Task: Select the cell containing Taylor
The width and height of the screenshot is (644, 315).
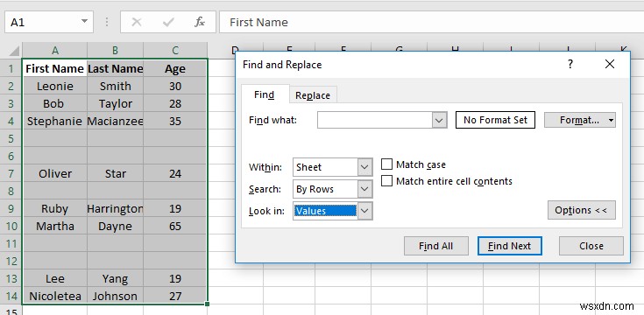Action: tap(116, 103)
